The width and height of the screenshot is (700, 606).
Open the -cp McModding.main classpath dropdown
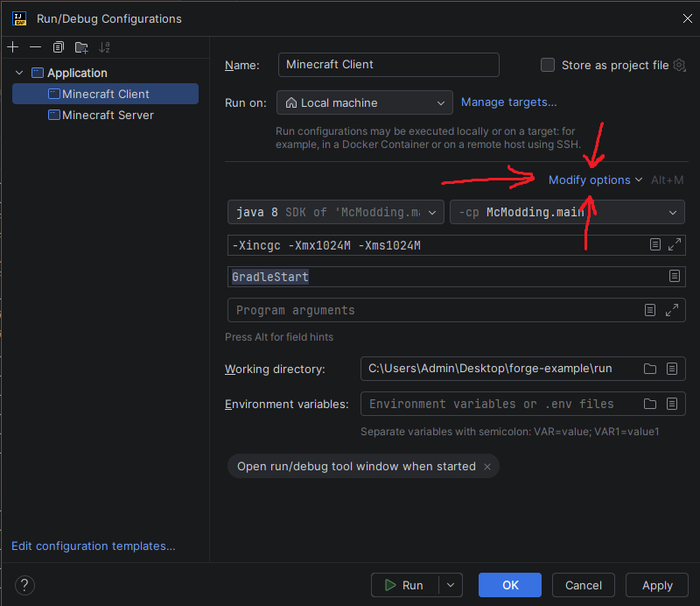566,212
